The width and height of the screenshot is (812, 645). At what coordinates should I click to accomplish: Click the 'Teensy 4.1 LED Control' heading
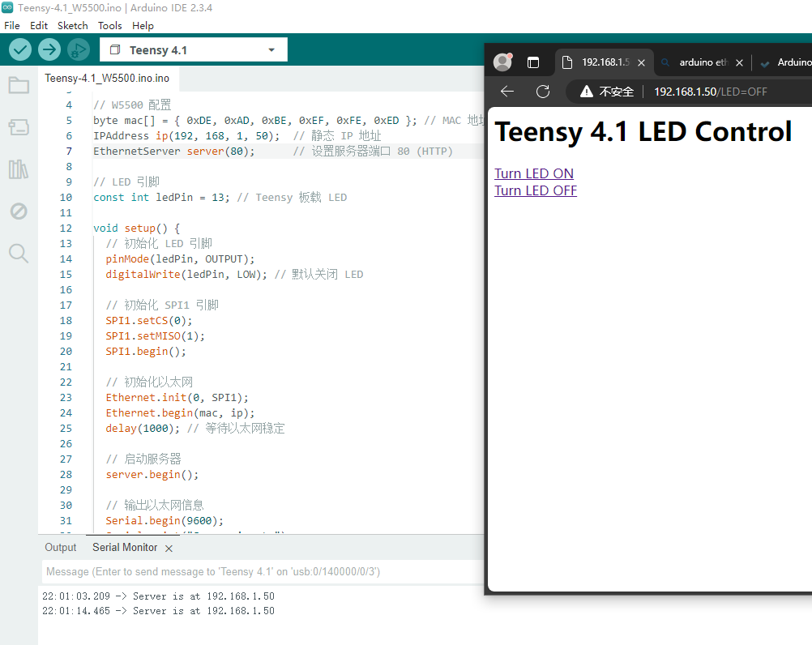tap(643, 131)
